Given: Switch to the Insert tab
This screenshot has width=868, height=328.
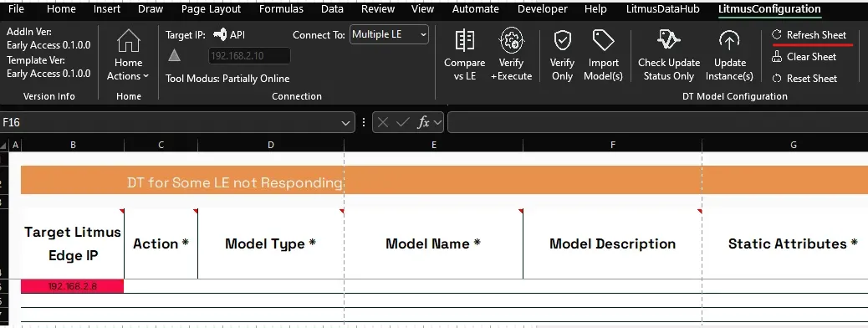Looking at the screenshot, I should (x=107, y=9).
